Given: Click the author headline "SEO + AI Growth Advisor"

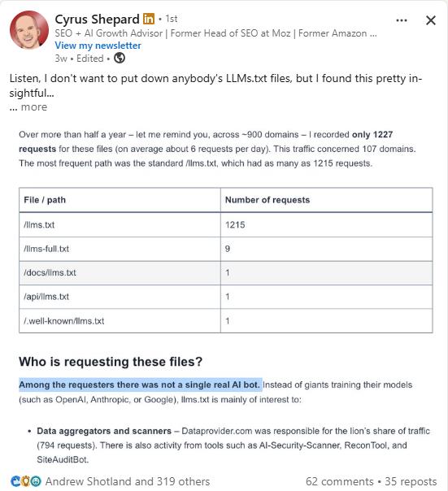Looking at the screenshot, I should tap(109, 33).
